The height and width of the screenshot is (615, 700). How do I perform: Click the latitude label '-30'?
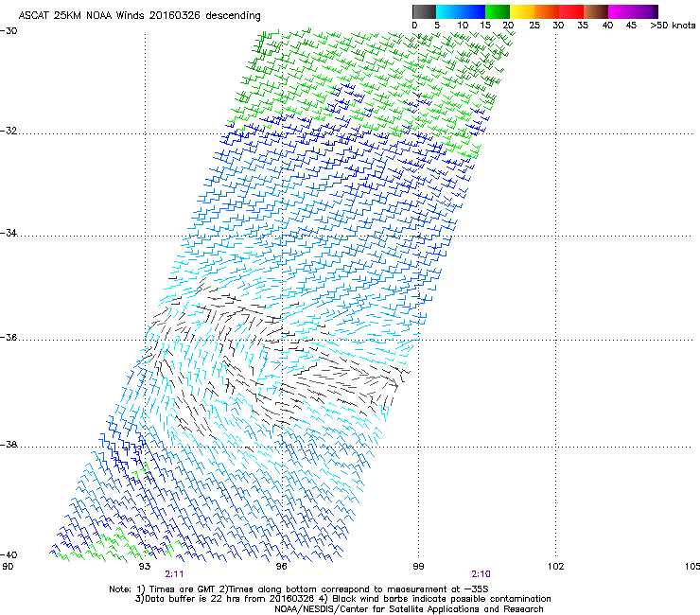click(x=9, y=31)
